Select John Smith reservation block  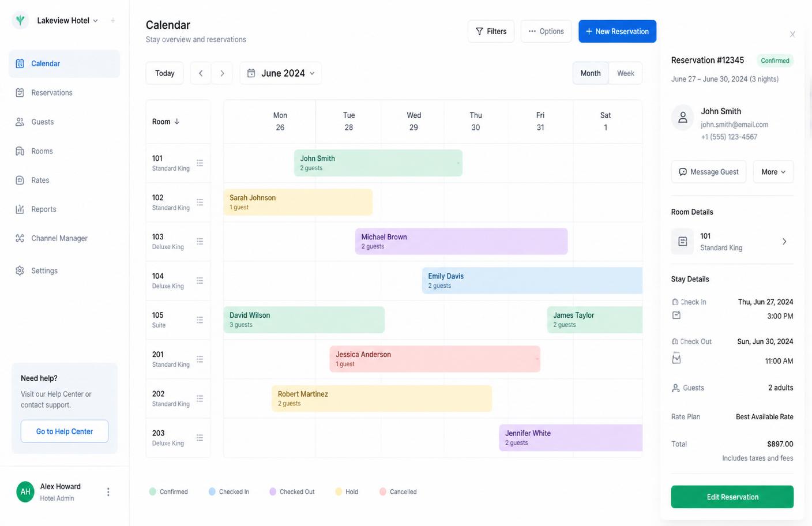(378, 163)
